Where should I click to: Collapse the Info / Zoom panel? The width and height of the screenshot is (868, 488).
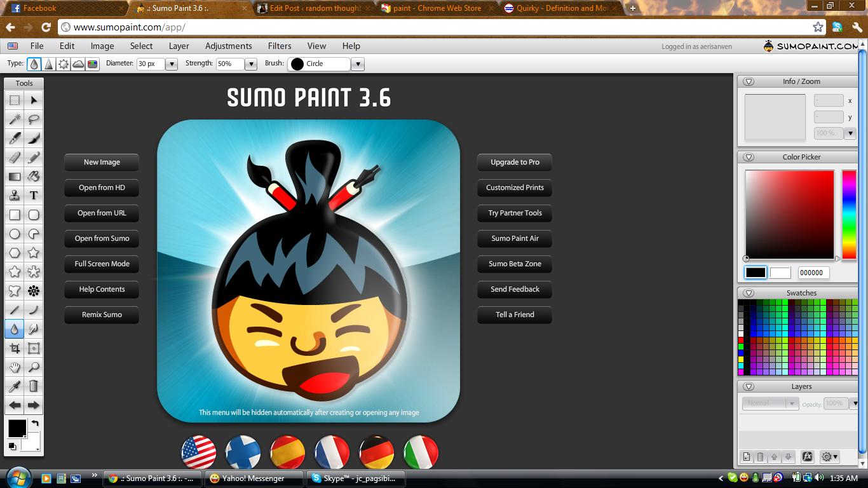pyautogui.click(x=749, y=81)
